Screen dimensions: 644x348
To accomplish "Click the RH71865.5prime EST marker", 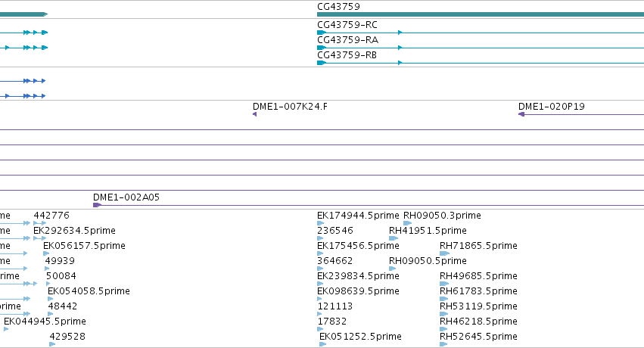I will pos(444,253).
